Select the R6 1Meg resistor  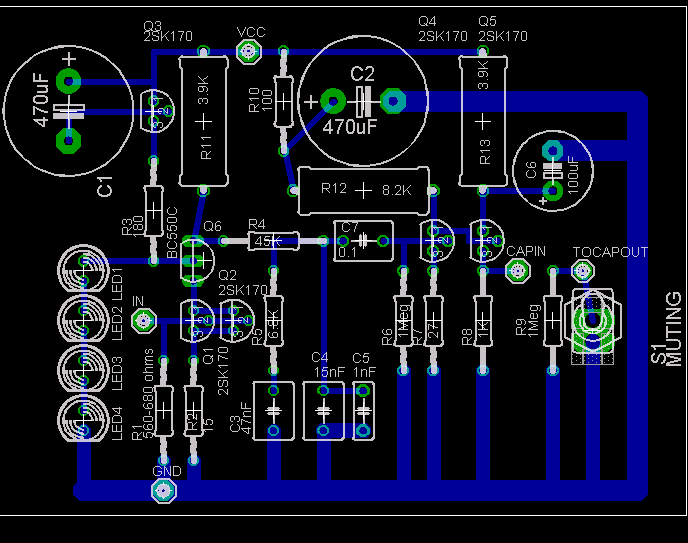[403, 322]
